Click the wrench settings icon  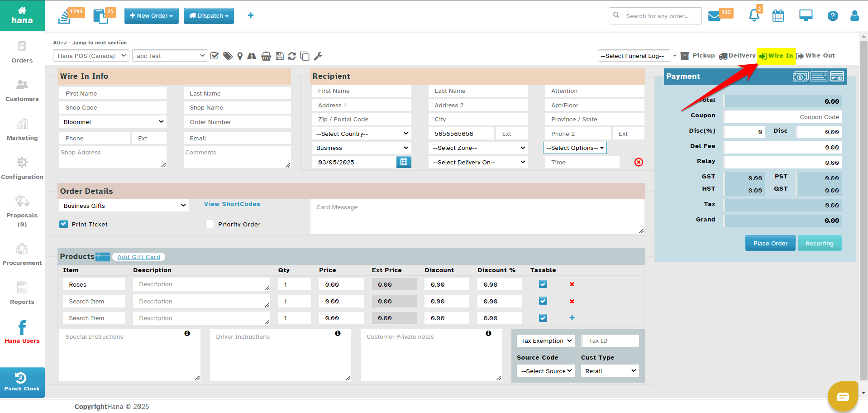pos(318,56)
